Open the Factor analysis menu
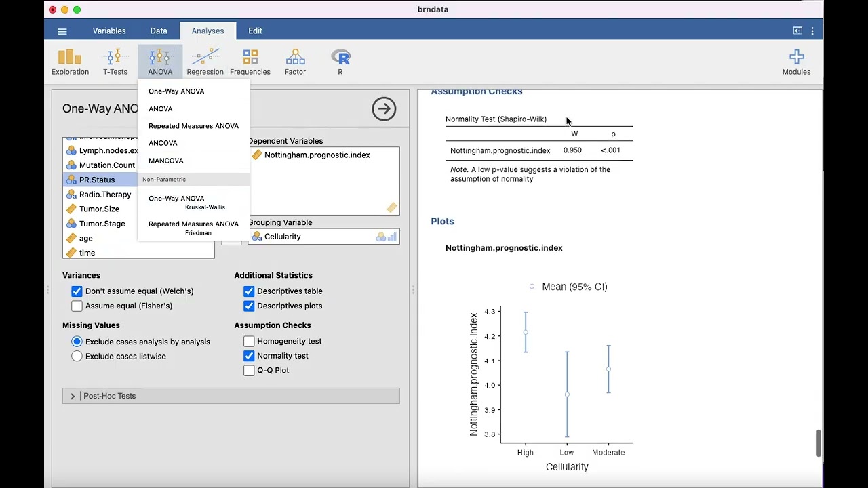 295,62
